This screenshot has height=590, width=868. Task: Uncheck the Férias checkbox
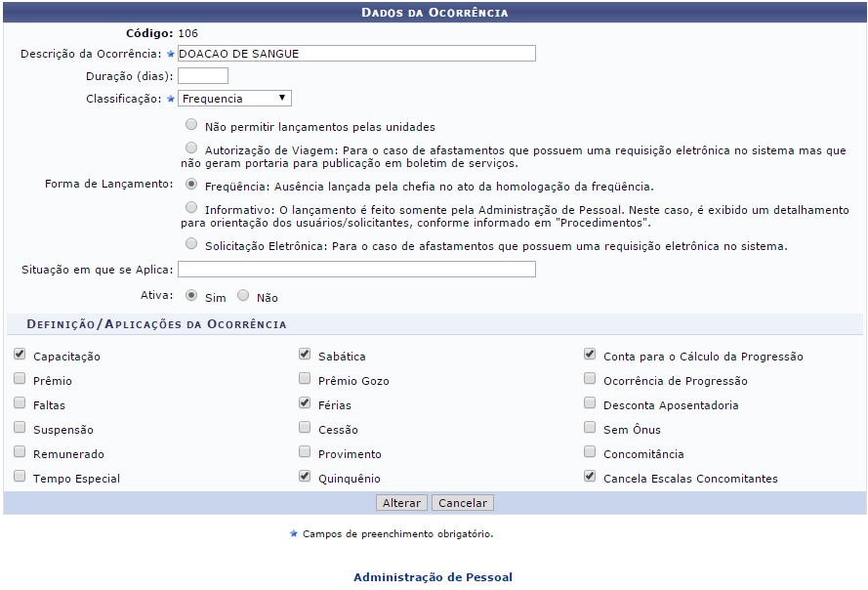pos(304,403)
